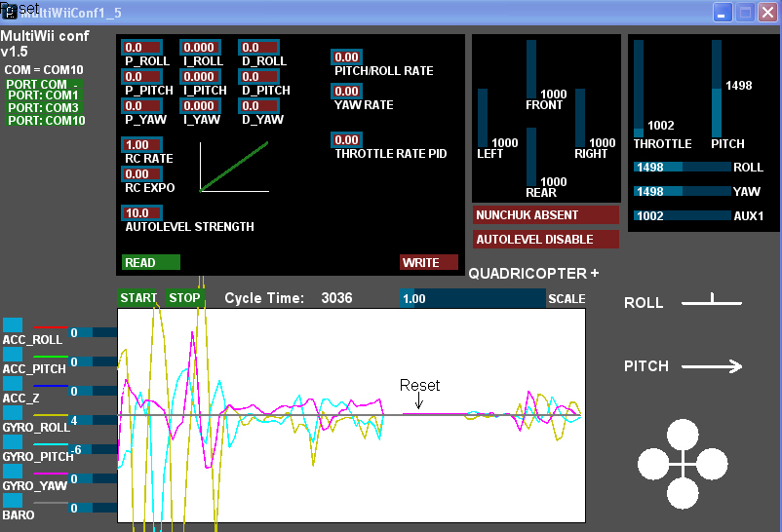Click the AUTOLEVEL STRENGTH value field
Viewport: 782px width, 532px height.
click(x=141, y=213)
